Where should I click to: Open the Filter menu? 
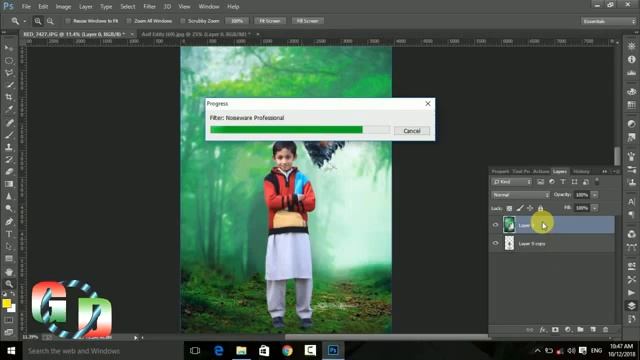149,7
